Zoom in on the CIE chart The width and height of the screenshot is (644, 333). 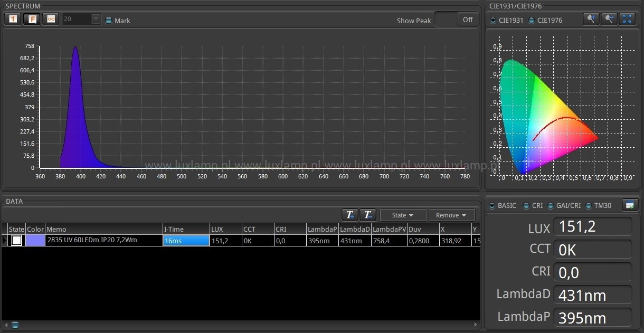591,19
